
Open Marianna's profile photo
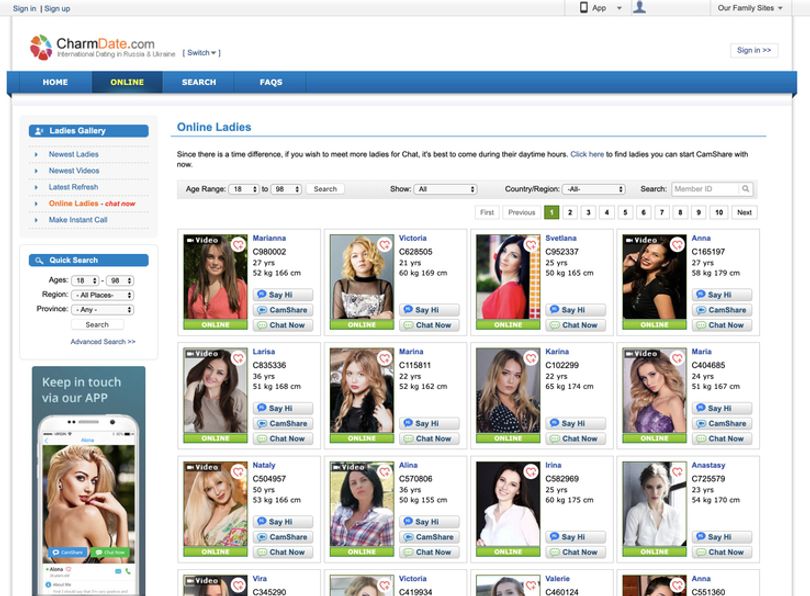tap(215, 277)
